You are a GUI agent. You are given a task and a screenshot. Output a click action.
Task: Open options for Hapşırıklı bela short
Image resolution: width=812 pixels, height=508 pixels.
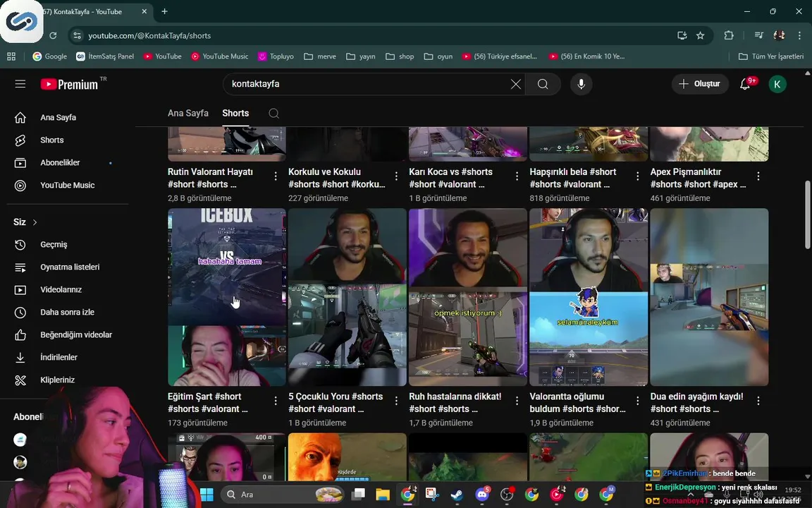click(637, 176)
